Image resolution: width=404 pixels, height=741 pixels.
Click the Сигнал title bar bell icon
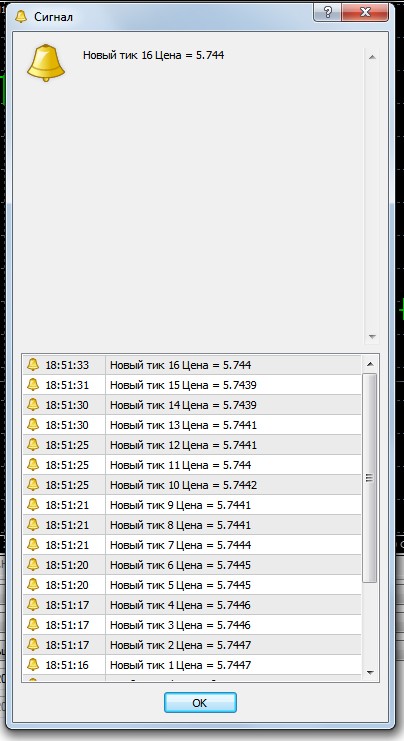pyautogui.click(x=21, y=17)
